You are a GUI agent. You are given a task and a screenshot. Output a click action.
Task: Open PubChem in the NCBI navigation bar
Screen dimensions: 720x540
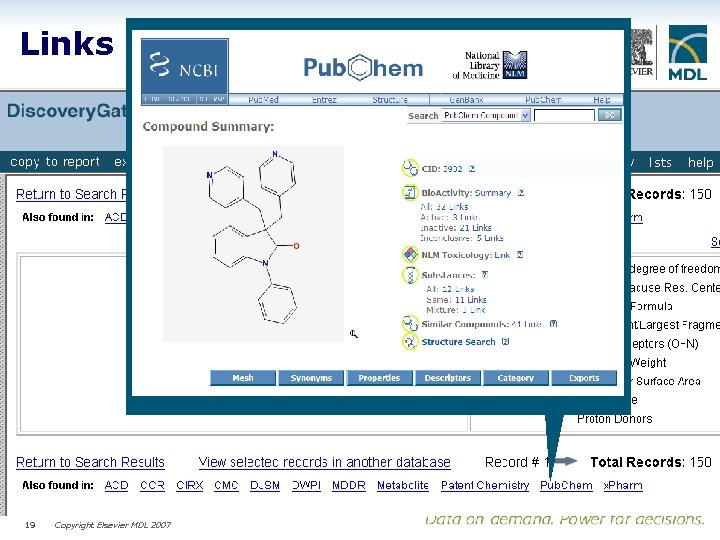coord(543,100)
